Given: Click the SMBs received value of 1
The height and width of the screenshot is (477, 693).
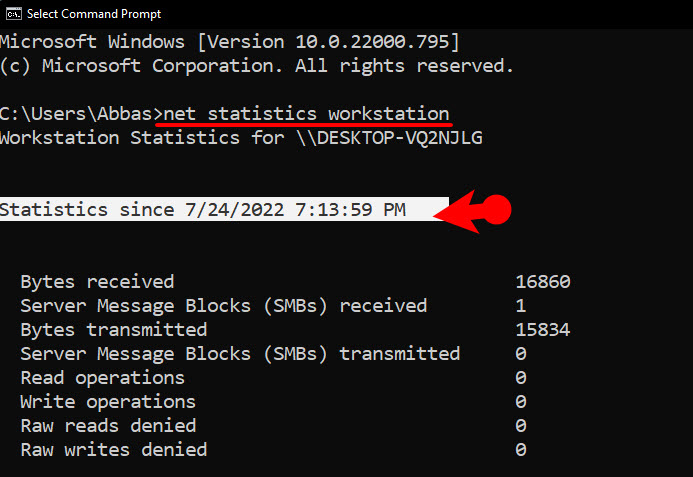Looking at the screenshot, I should 521,306.
